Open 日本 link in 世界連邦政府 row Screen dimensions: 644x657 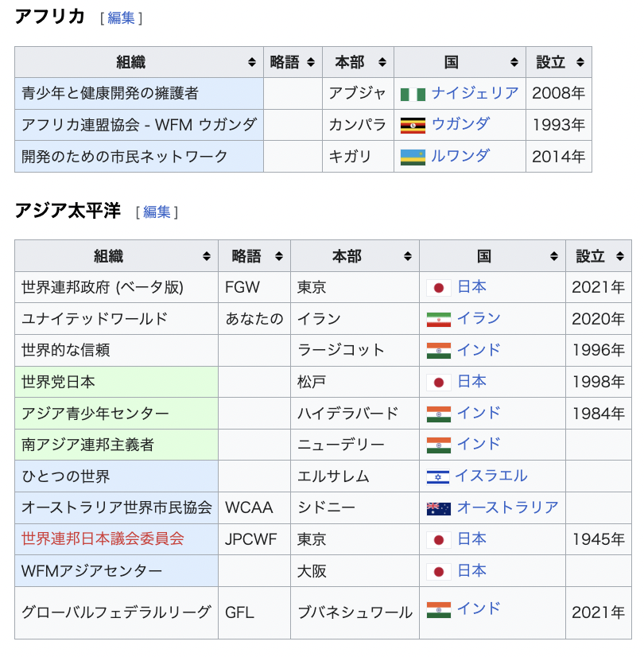(x=471, y=286)
